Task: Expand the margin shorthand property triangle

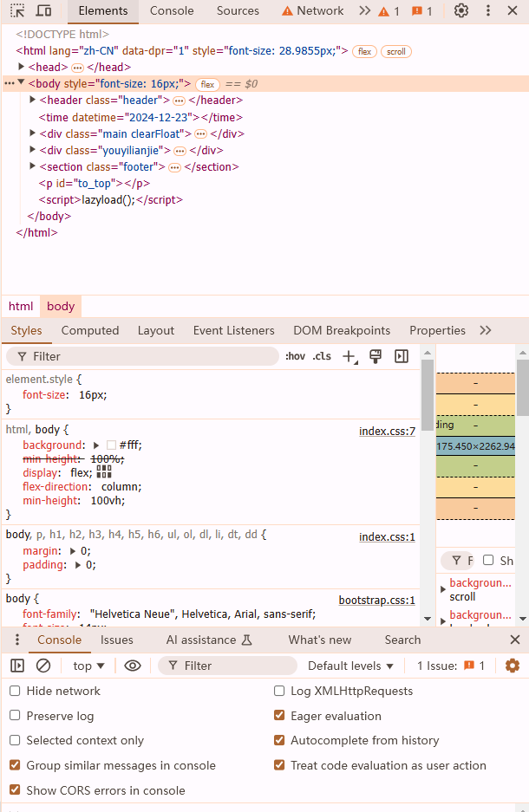Action: [x=73, y=551]
